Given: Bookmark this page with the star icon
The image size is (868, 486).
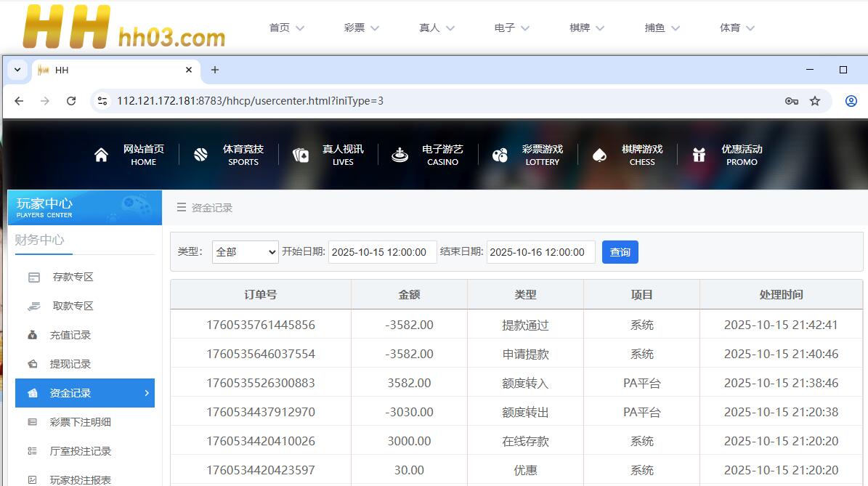Looking at the screenshot, I should tap(815, 101).
